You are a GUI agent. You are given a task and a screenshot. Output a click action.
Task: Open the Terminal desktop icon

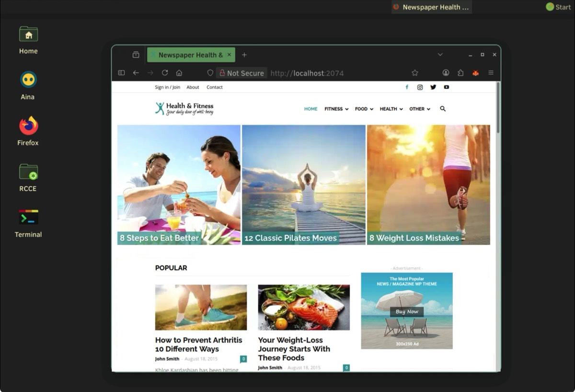(x=28, y=223)
